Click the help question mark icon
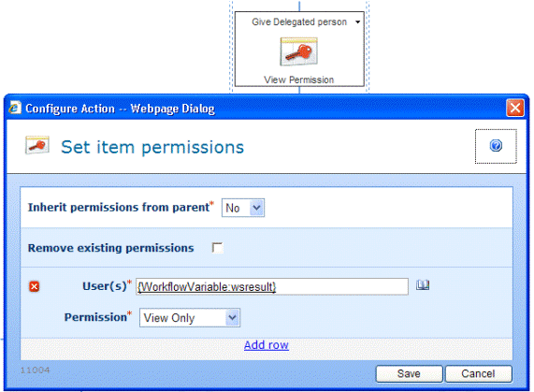 coord(496,146)
